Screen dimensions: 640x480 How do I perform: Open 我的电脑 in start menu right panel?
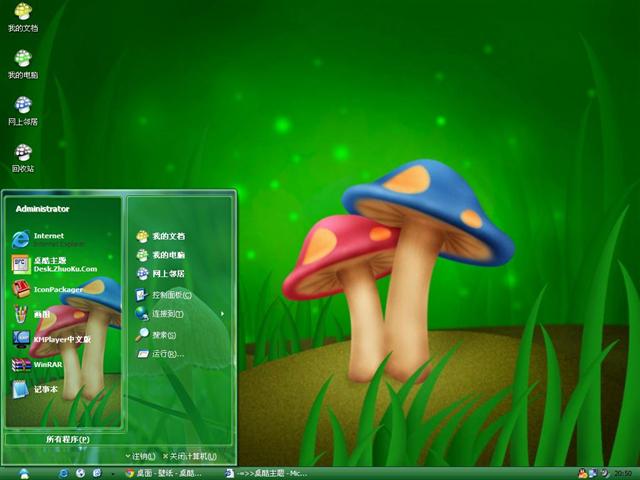tap(160, 255)
